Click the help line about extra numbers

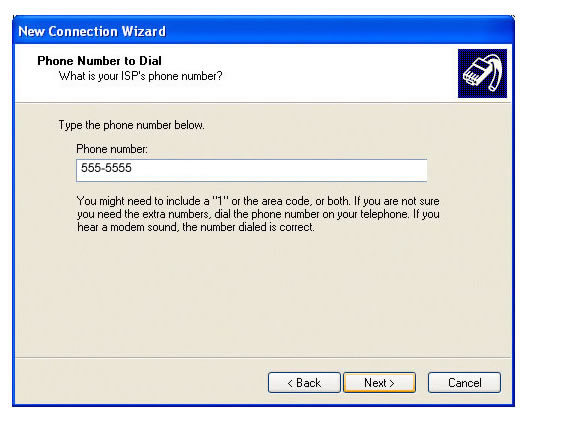[x=258, y=214]
